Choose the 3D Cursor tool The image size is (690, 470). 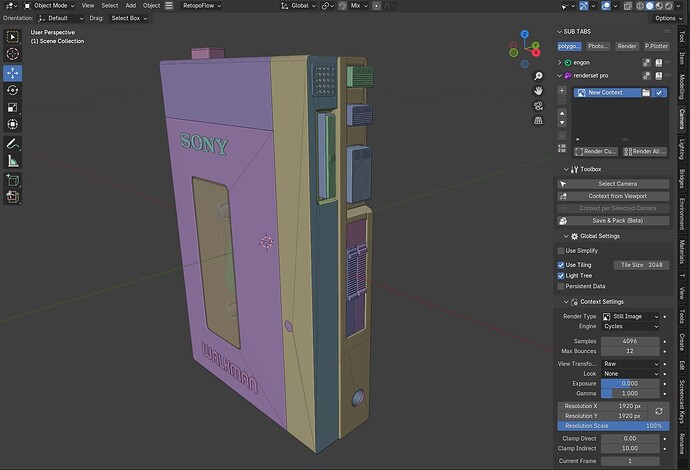[12, 54]
